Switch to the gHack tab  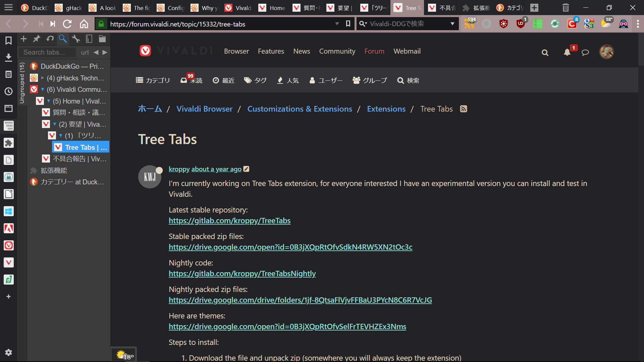click(x=69, y=8)
